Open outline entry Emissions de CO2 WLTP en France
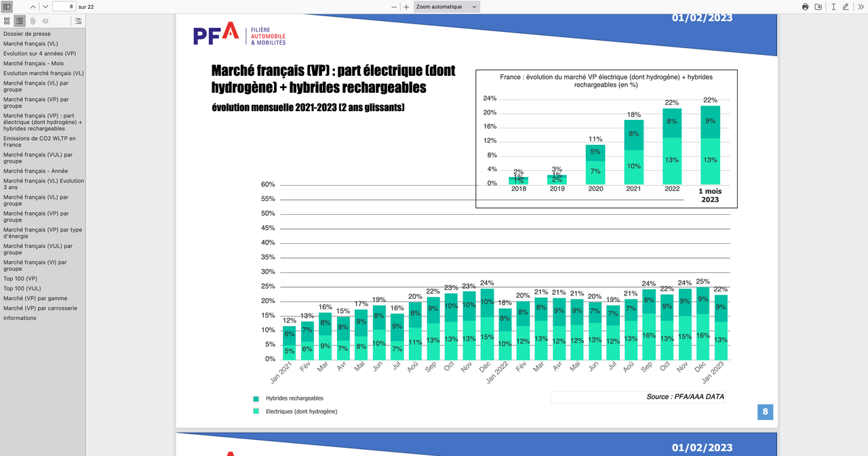 pyautogui.click(x=39, y=141)
